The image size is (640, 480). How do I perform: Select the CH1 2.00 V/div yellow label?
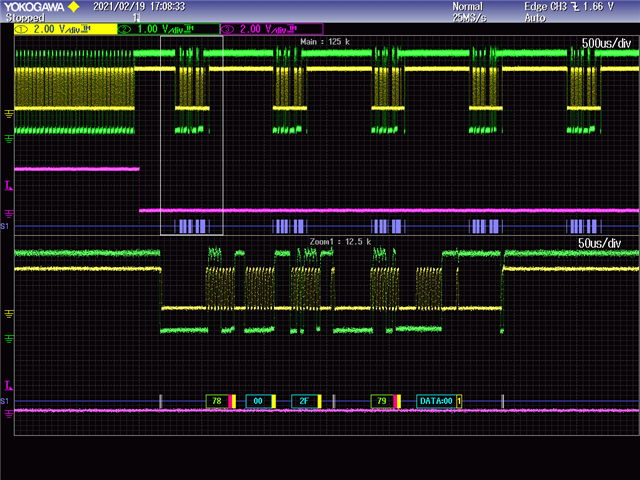pyautogui.click(x=66, y=29)
